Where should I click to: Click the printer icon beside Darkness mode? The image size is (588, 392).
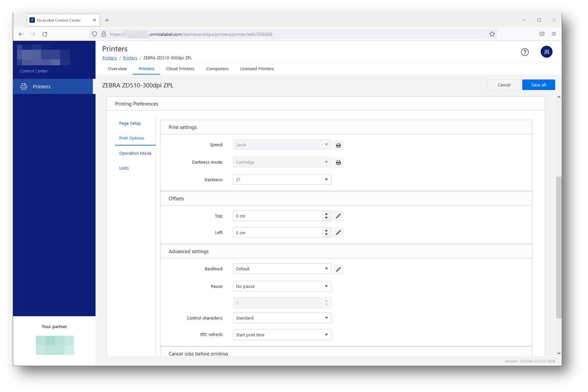(x=338, y=163)
